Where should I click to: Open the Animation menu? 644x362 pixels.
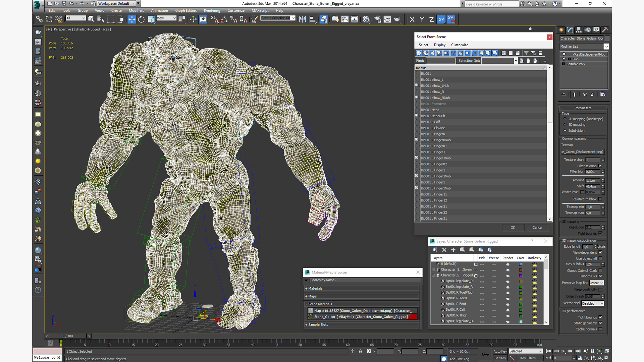[159, 10]
